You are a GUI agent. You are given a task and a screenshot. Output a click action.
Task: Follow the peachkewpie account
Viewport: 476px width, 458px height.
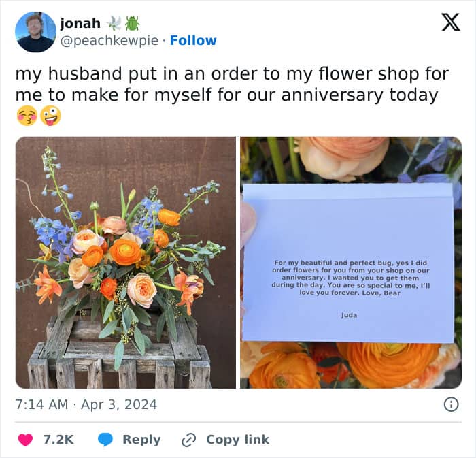click(x=193, y=41)
